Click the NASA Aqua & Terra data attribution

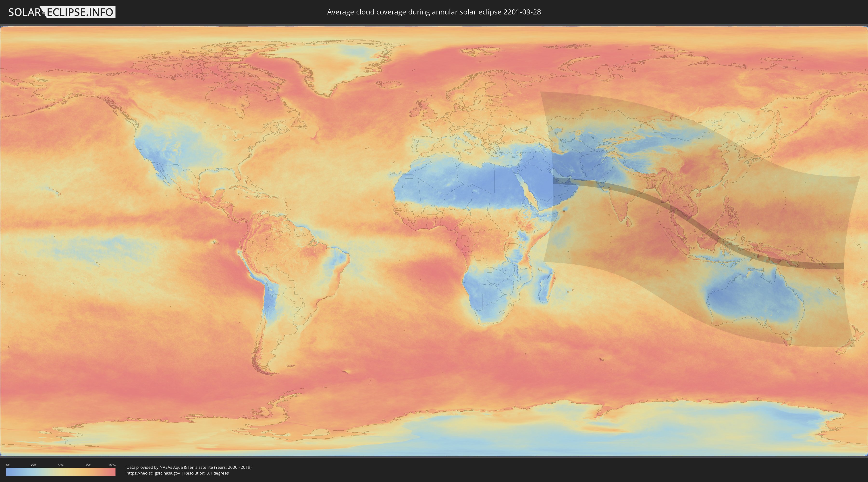[189, 467]
